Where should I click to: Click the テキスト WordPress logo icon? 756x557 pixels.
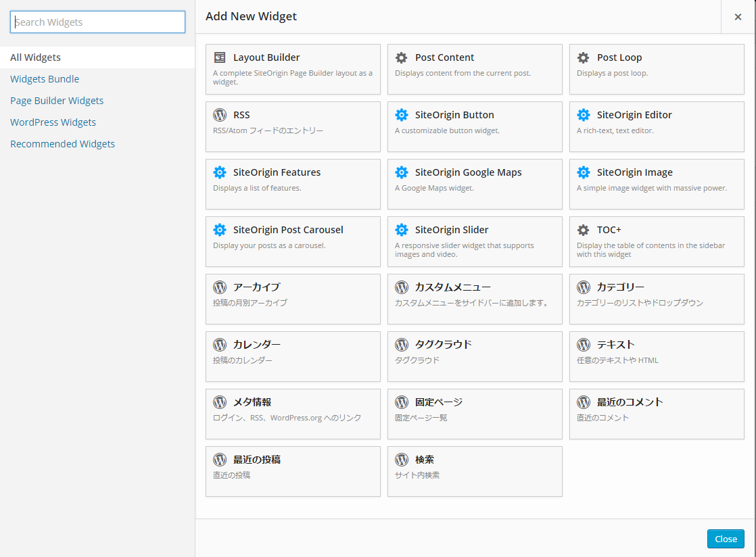[584, 345]
